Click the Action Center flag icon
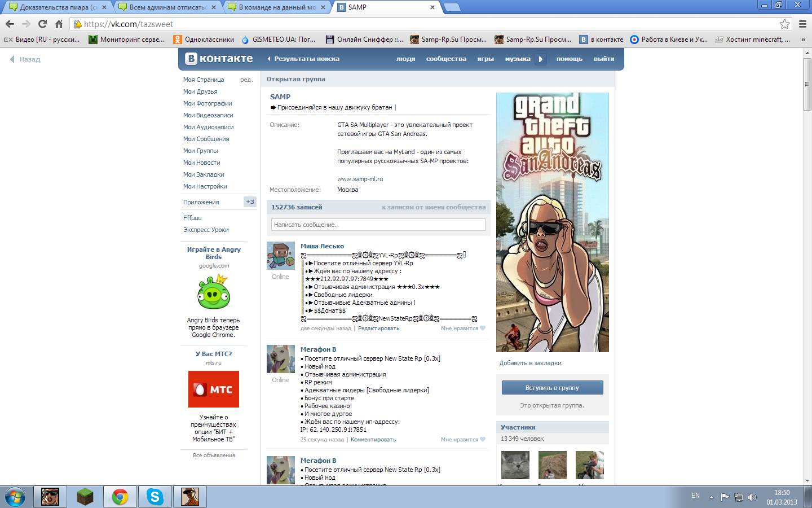This screenshot has width=812, height=508. coord(725,497)
